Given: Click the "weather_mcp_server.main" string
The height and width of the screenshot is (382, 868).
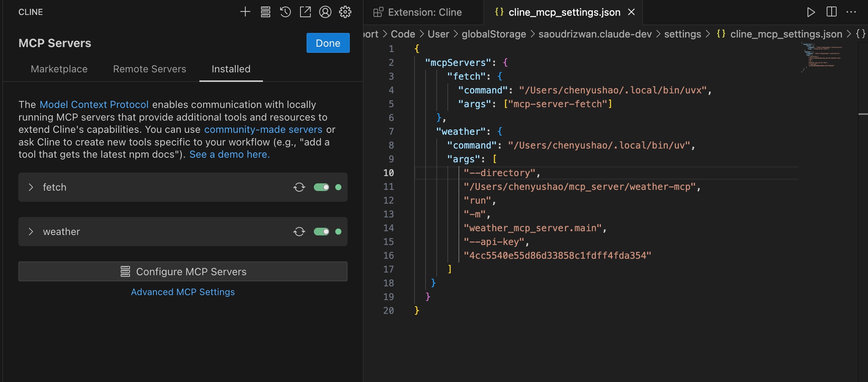Looking at the screenshot, I should tap(533, 228).
